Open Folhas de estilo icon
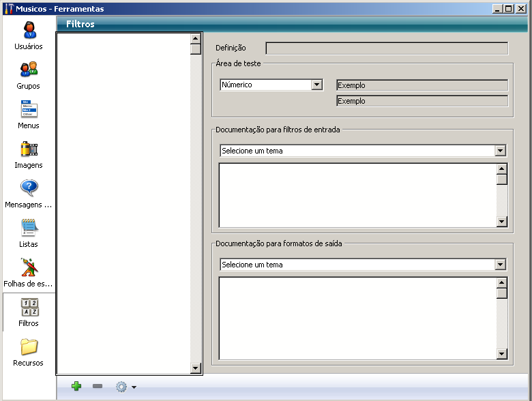The height and width of the screenshot is (401, 532). click(29, 269)
